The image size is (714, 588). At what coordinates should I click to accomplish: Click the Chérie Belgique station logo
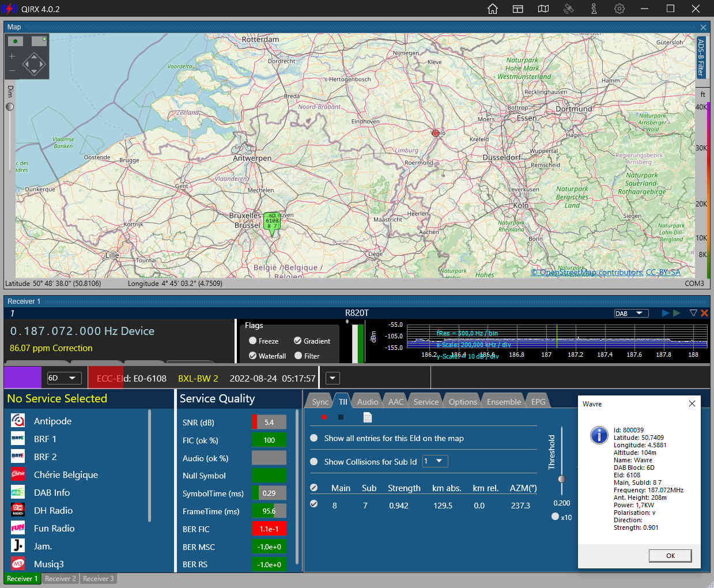click(18, 474)
